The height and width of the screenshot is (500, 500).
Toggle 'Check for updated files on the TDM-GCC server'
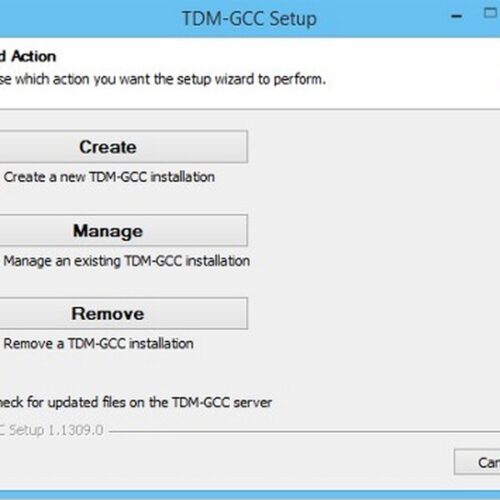(135, 403)
